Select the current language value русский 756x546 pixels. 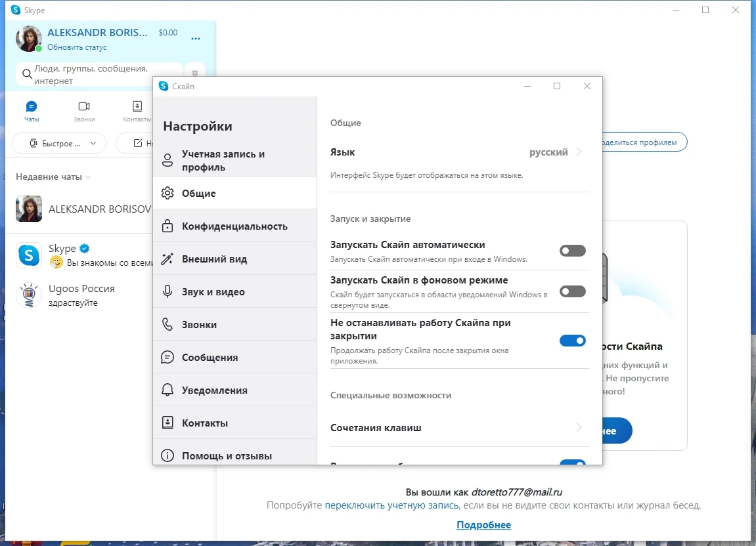point(548,152)
